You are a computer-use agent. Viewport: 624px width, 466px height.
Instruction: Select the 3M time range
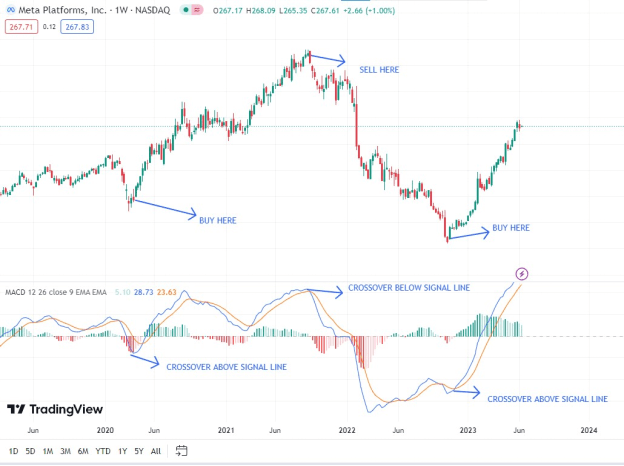[65, 451]
